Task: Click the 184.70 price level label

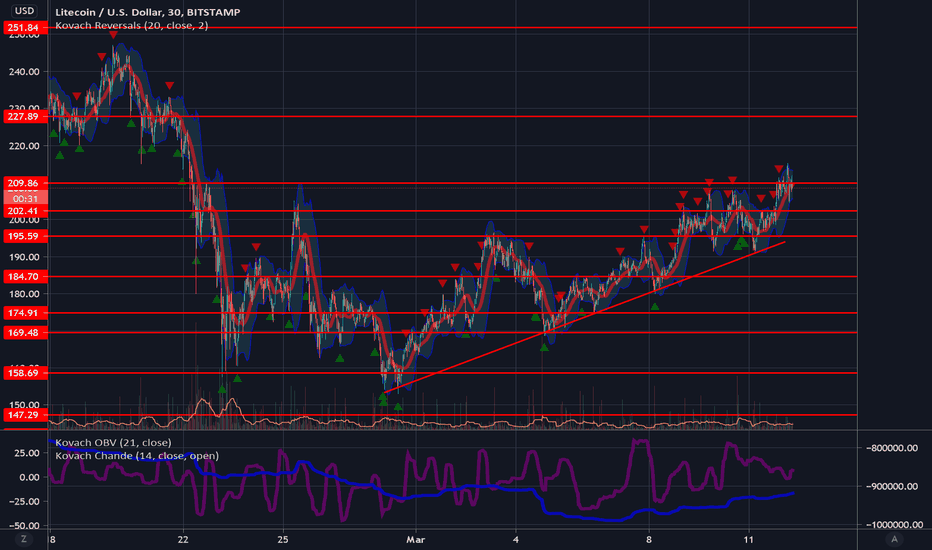Action: pos(24,276)
